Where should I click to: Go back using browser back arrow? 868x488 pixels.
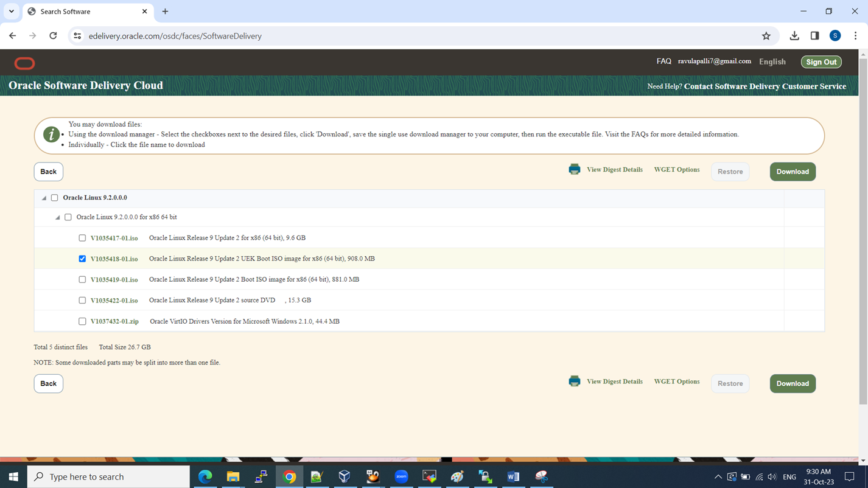pyautogui.click(x=13, y=36)
